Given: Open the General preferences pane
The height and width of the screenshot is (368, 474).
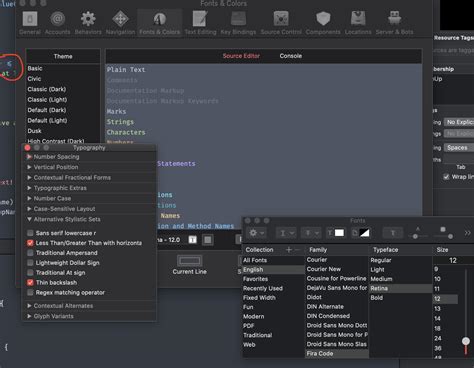Looking at the screenshot, I should tap(30, 22).
